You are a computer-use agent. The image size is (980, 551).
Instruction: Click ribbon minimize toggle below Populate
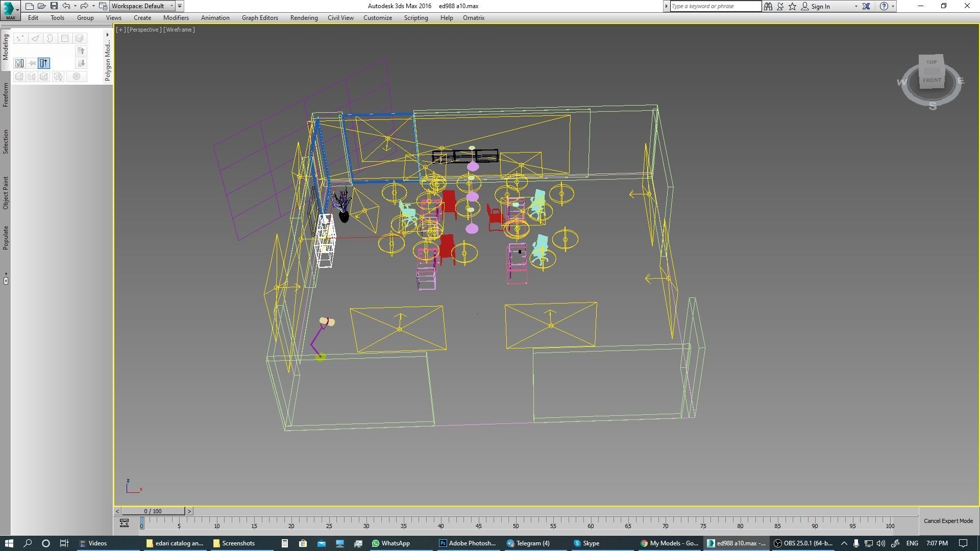(6, 280)
